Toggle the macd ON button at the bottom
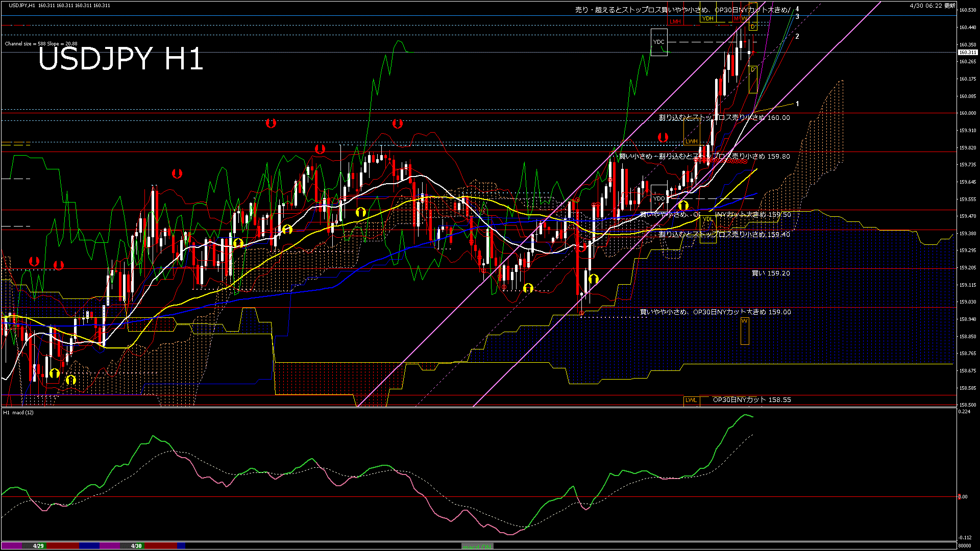This screenshot has width=980, height=551. 477,546
